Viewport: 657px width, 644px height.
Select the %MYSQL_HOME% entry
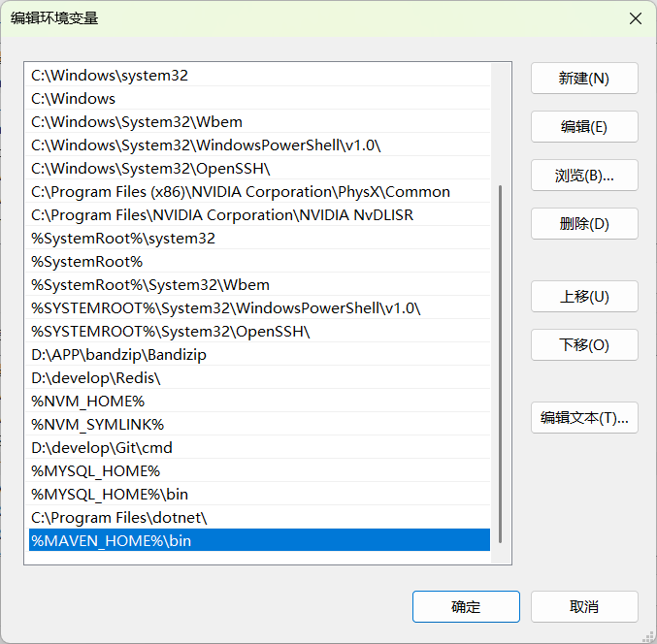click(x=259, y=471)
